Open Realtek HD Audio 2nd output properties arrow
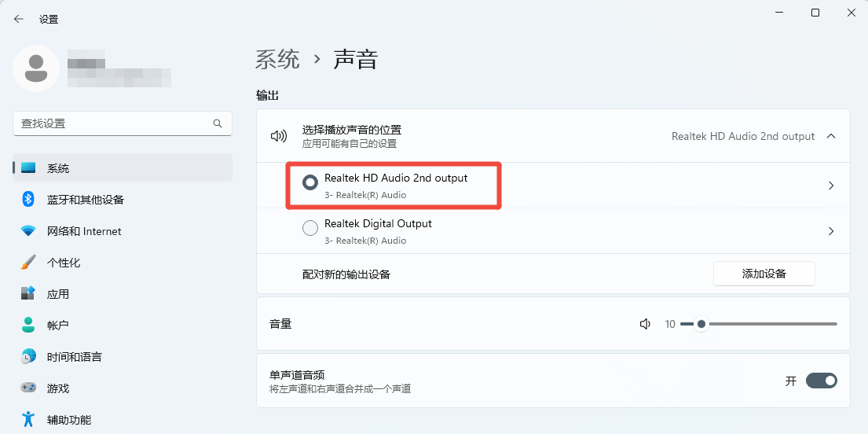The image size is (868, 434). 831,186
